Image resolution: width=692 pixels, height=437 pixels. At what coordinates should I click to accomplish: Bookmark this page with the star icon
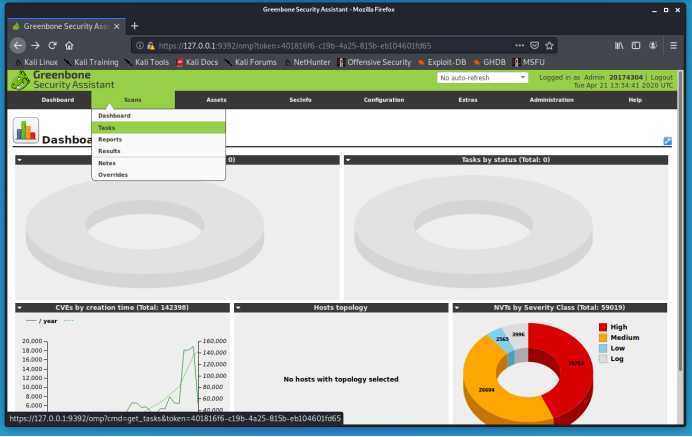pyautogui.click(x=549, y=45)
